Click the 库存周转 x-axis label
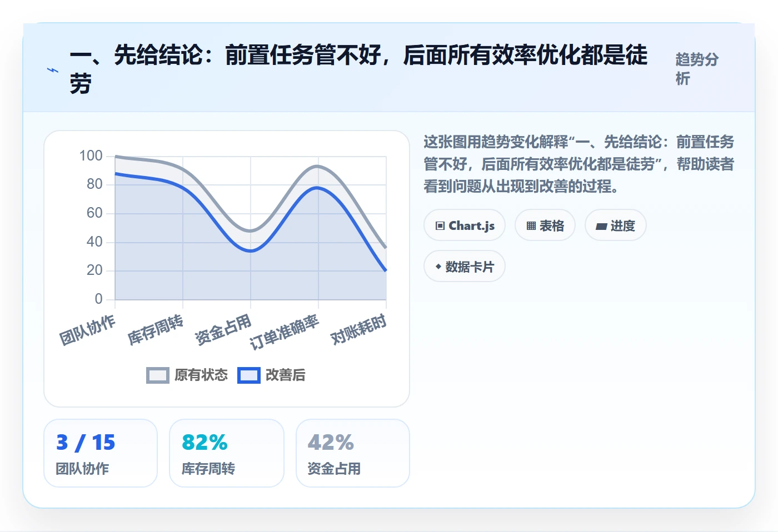 tap(155, 330)
